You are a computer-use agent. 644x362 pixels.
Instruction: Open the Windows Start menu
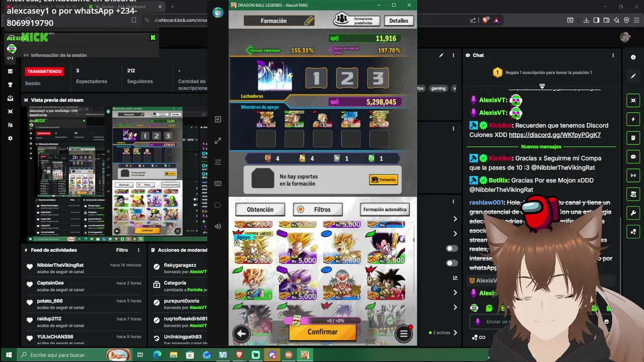8,355
